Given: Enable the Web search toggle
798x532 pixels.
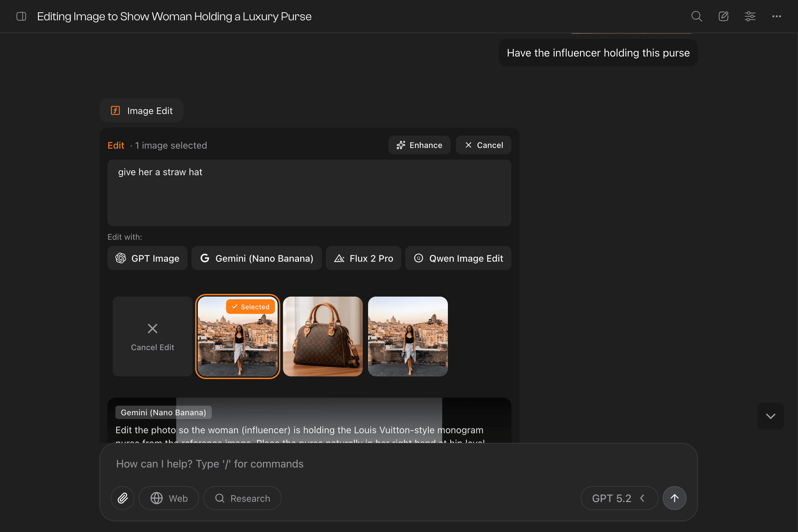Looking at the screenshot, I should [169, 498].
